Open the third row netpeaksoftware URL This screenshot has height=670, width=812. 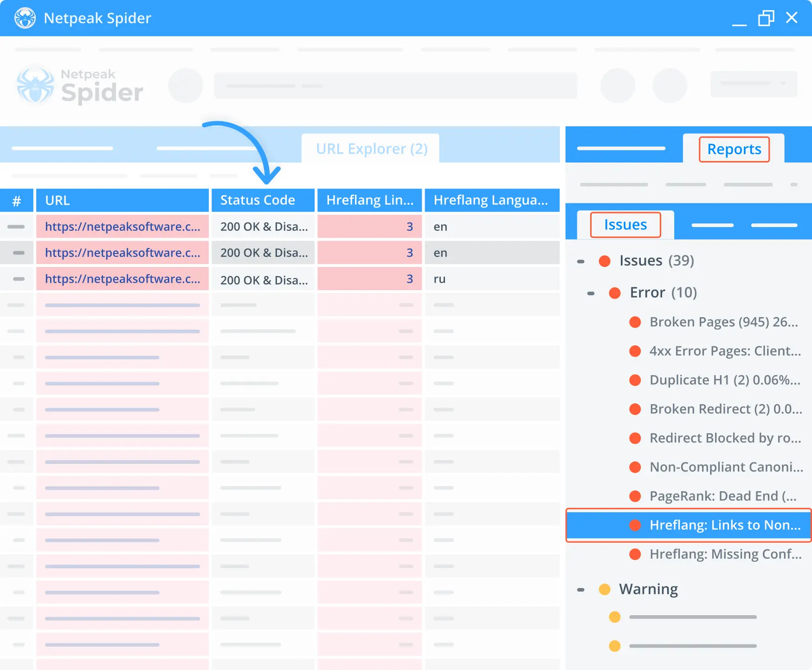point(122,279)
